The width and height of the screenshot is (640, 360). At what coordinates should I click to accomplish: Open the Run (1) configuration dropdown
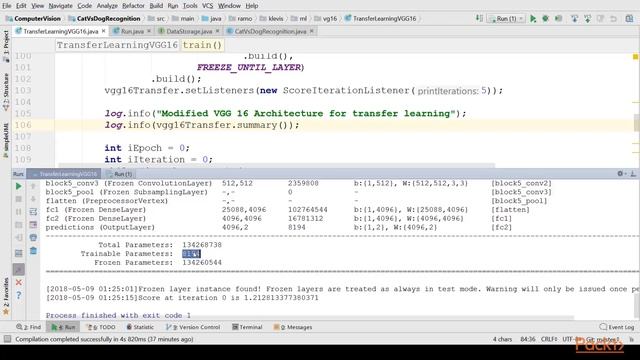(x=507, y=19)
